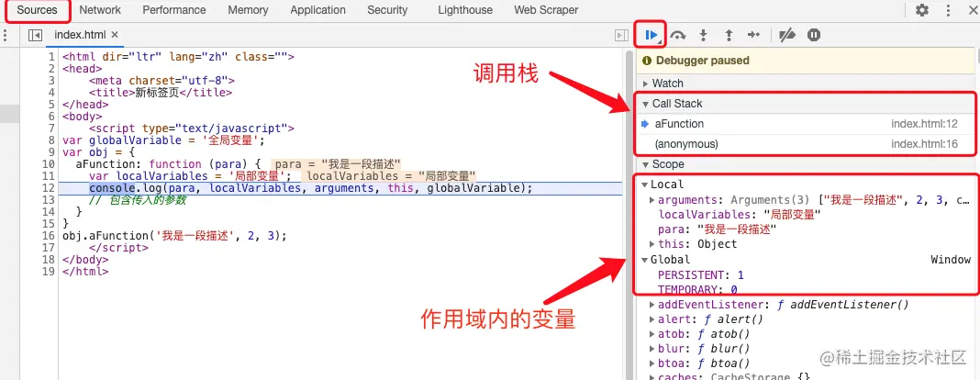Open the index.html:16 source link

[924, 144]
